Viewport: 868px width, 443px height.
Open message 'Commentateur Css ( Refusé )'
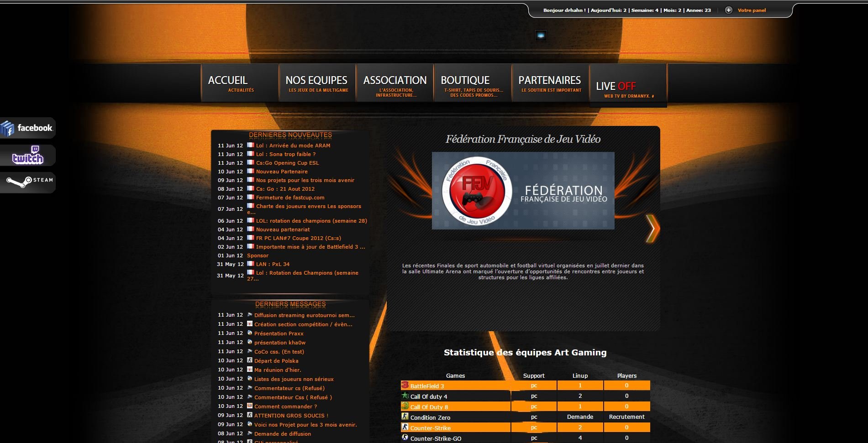click(293, 397)
